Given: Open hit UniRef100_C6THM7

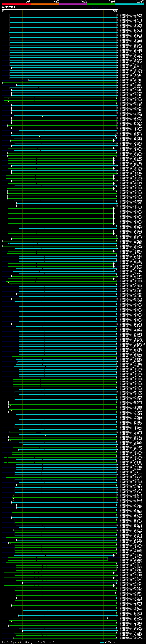Looking at the screenshot, I should pos(131,37).
